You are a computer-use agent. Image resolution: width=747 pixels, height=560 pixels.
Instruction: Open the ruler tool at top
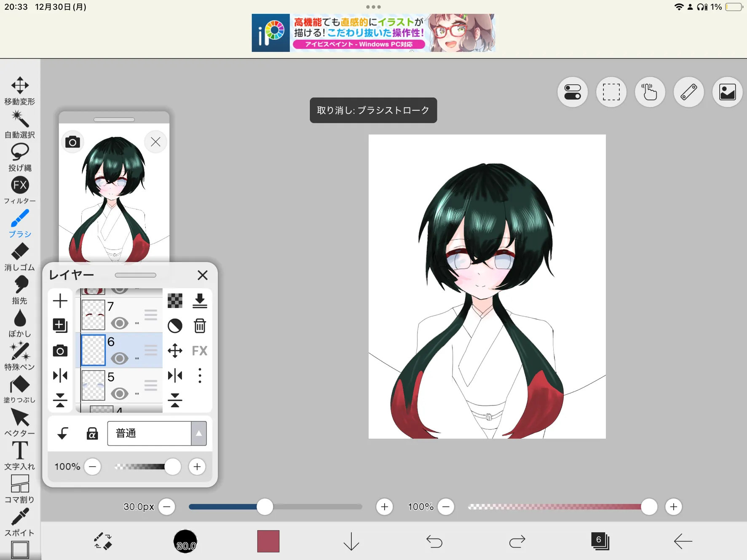[x=688, y=92]
